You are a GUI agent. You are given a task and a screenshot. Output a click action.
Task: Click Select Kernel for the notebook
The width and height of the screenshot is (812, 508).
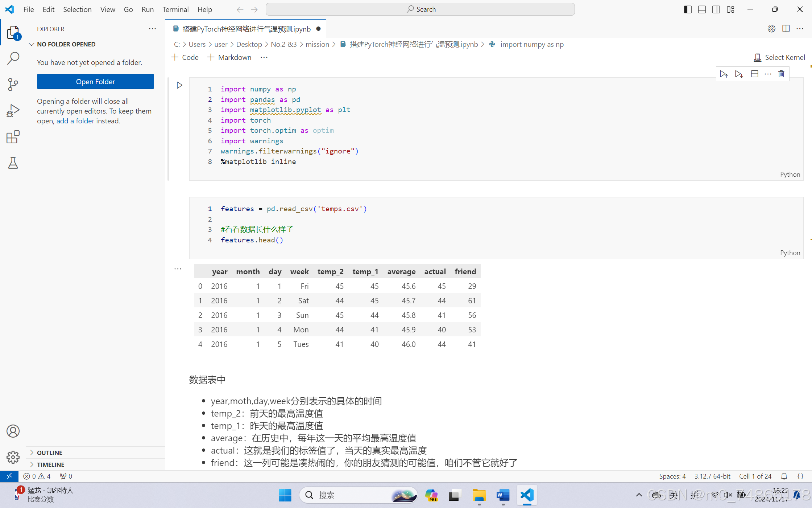pyautogui.click(x=779, y=57)
